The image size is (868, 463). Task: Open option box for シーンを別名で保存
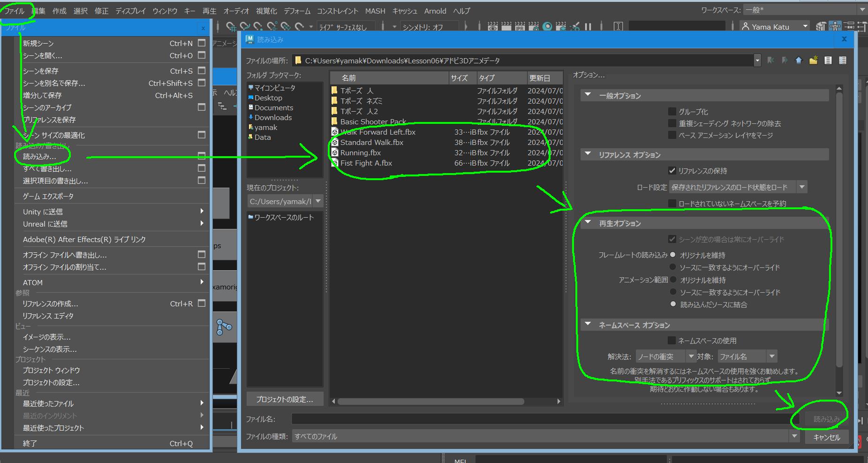tap(202, 83)
